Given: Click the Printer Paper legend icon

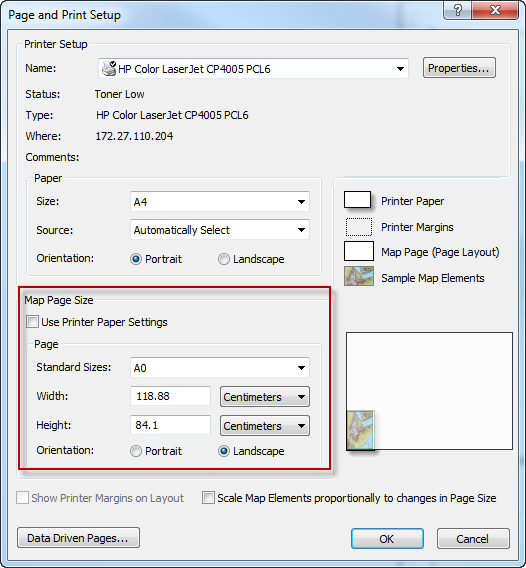Looking at the screenshot, I should point(358,200).
